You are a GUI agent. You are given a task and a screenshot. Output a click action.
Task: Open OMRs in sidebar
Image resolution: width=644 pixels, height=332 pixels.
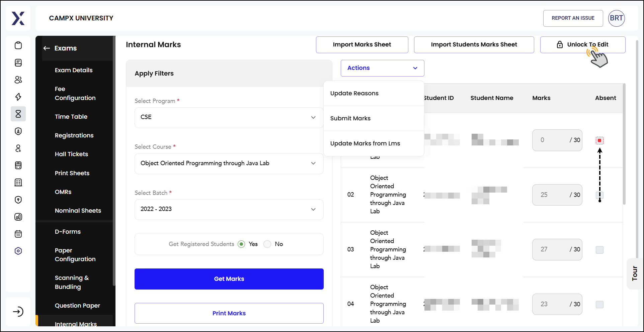(x=63, y=192)
